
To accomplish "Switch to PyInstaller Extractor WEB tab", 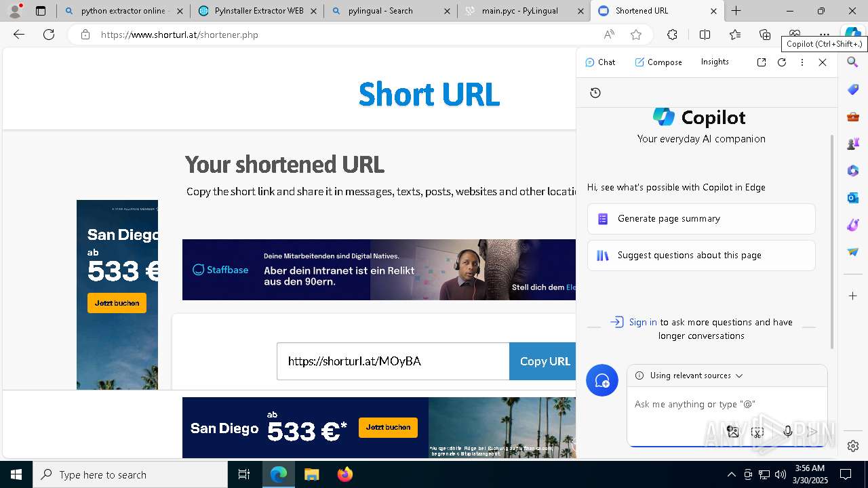I will coord(256,11).
